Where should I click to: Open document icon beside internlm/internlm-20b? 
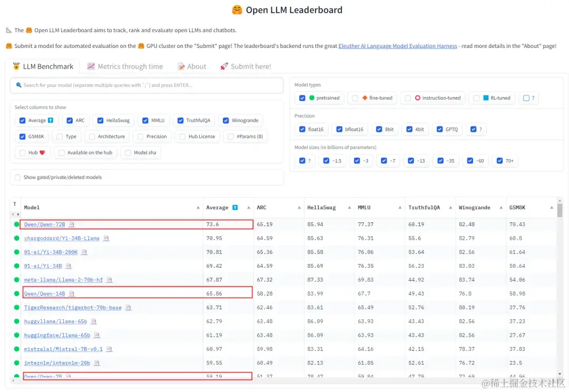(x=96, y=363)
